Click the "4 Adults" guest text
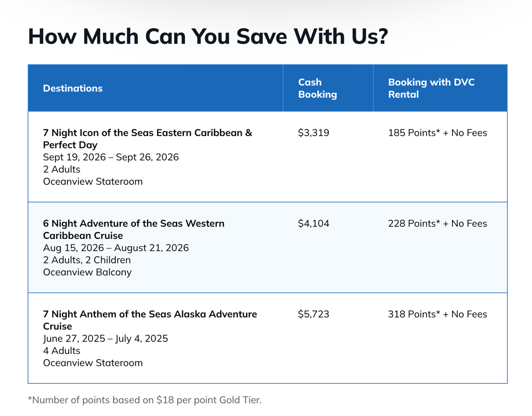 [x=62, y=351]
